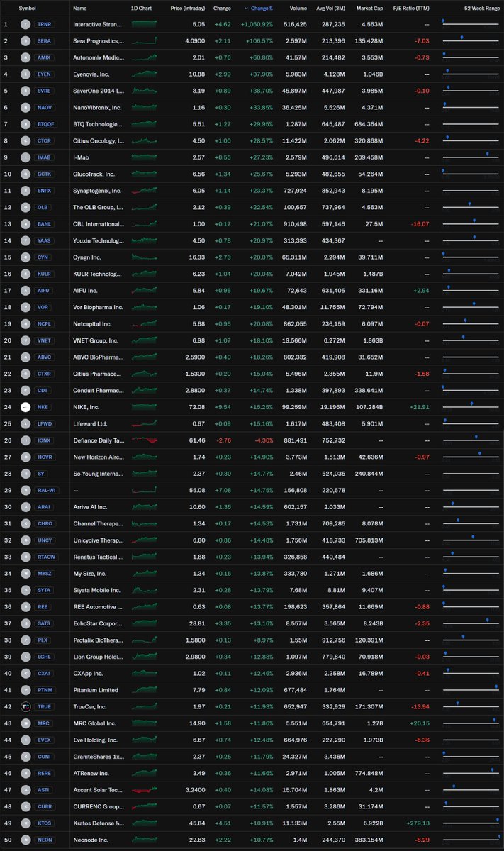Image resolution: width=504 pixels, height=851 pixels.
Task: Click the company logo icon beside TRNR
Action: pos(26,24)
